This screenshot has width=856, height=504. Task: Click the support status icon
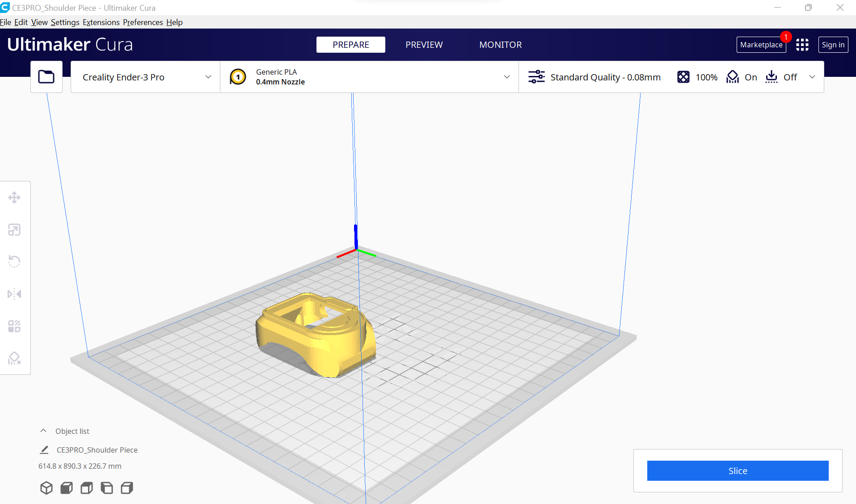pos(733,77)
